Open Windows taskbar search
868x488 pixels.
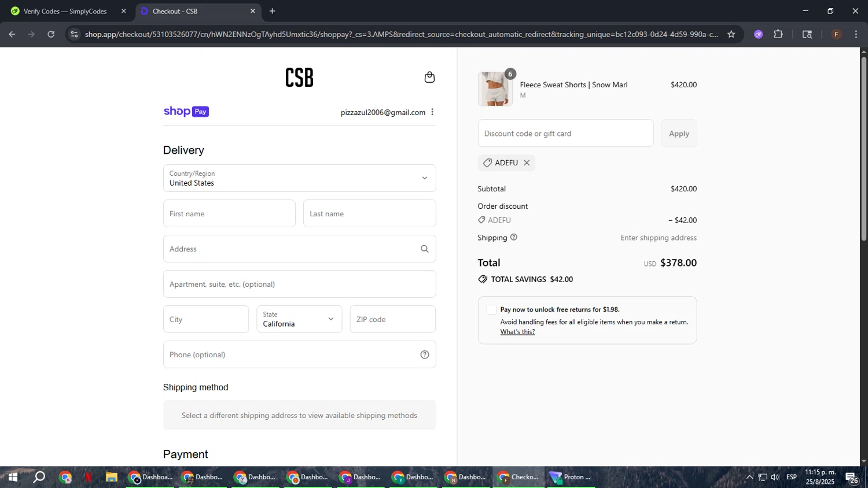pos(39,477)
